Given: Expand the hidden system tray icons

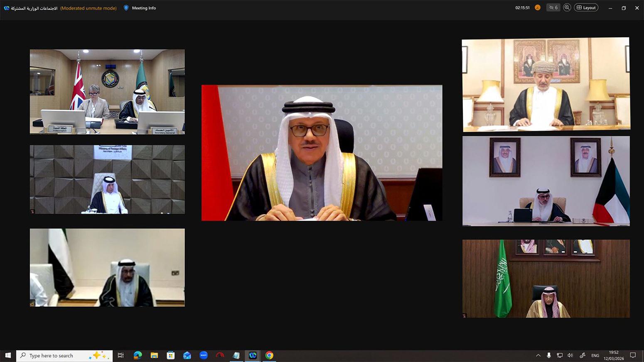Looking at the screenshot, I should pos(538,355).
